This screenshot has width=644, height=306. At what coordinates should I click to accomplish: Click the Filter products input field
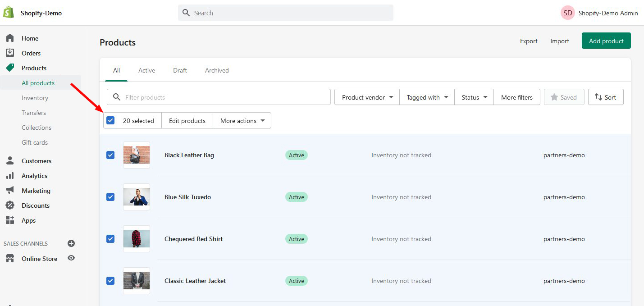225,97
